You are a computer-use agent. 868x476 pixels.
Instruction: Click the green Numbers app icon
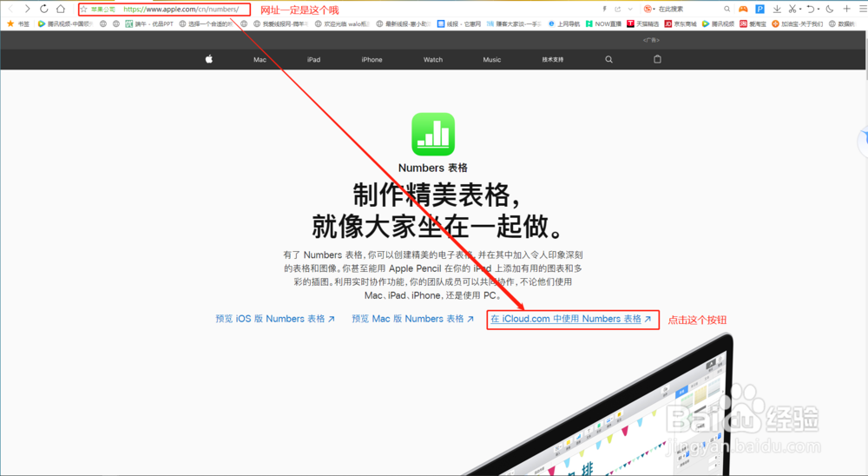433,134
